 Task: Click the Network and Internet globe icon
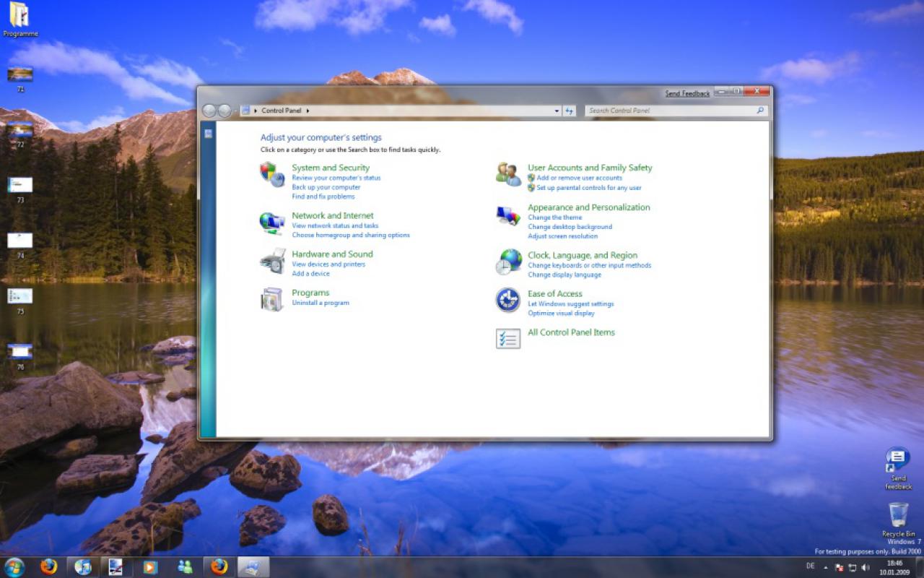tap(272, 223)
